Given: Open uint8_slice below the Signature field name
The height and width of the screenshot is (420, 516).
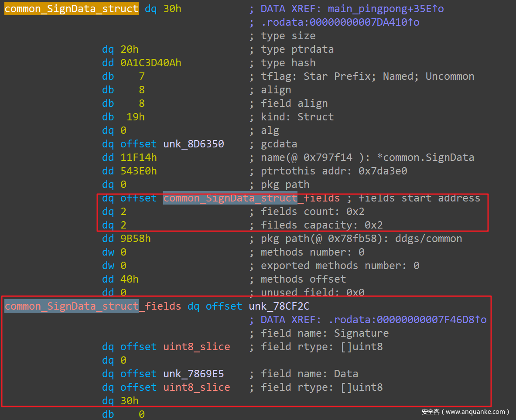Looking at the screenshot, I should click(x=196, y=347).
